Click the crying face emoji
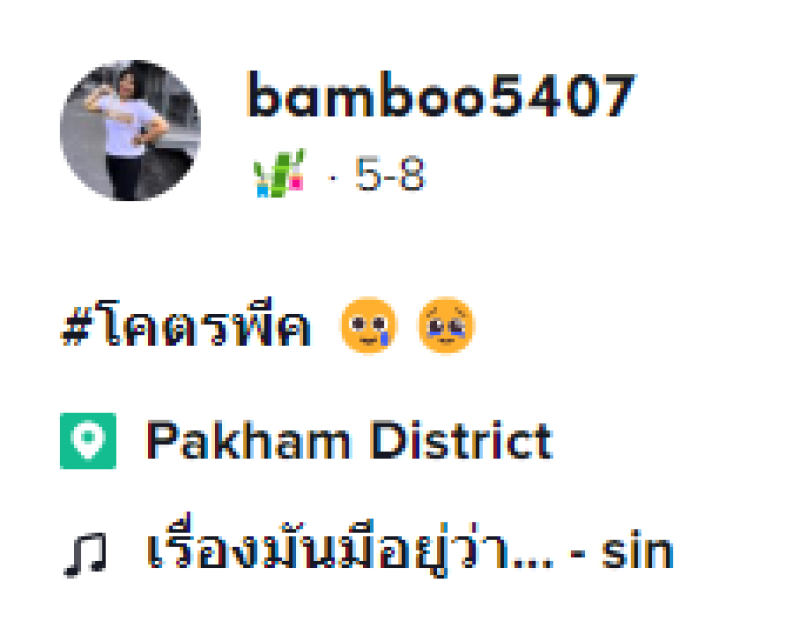Image resolution: width=800 pixels, height=628 pixels. (x=446, y=325)
